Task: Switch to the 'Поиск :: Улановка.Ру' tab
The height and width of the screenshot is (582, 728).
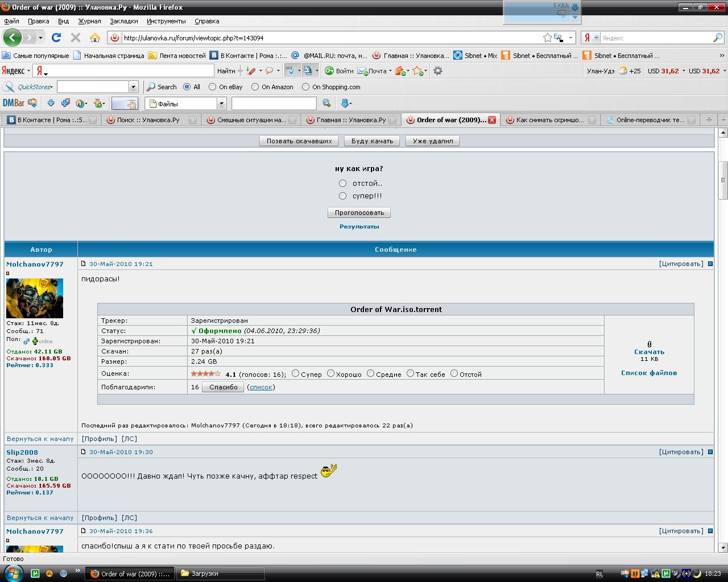Action: (148, 120)
